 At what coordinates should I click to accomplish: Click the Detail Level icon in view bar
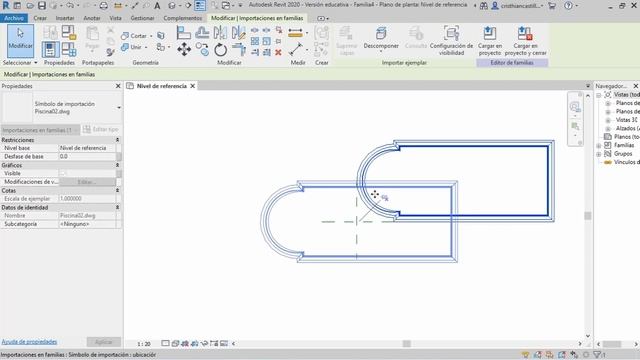[x=165, y=343]
